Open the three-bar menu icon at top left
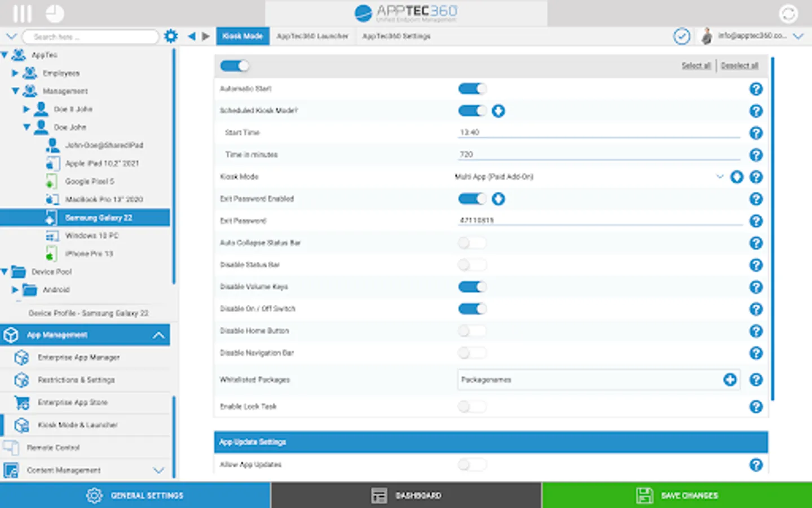Image resolution: width=812 pixels, height=508 pixels. coord(23,13)
